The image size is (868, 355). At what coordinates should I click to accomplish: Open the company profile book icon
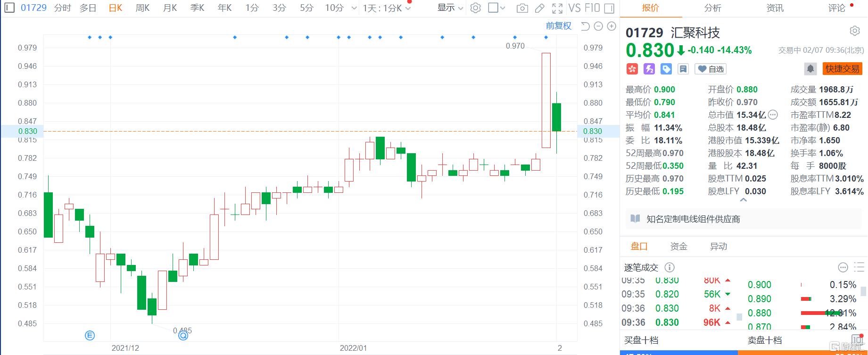pyautogui.click(x=635, y=219)
